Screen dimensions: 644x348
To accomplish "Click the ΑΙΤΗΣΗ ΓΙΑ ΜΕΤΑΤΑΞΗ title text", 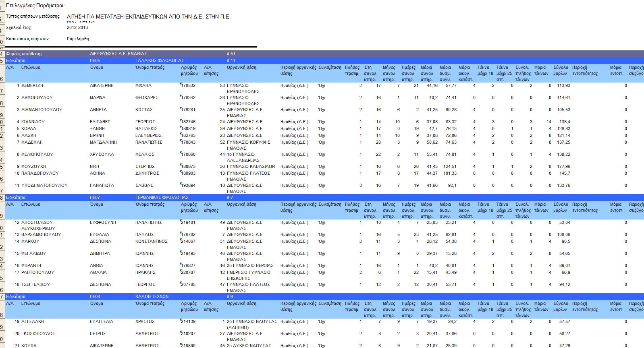I will click(x=149, y=17).
